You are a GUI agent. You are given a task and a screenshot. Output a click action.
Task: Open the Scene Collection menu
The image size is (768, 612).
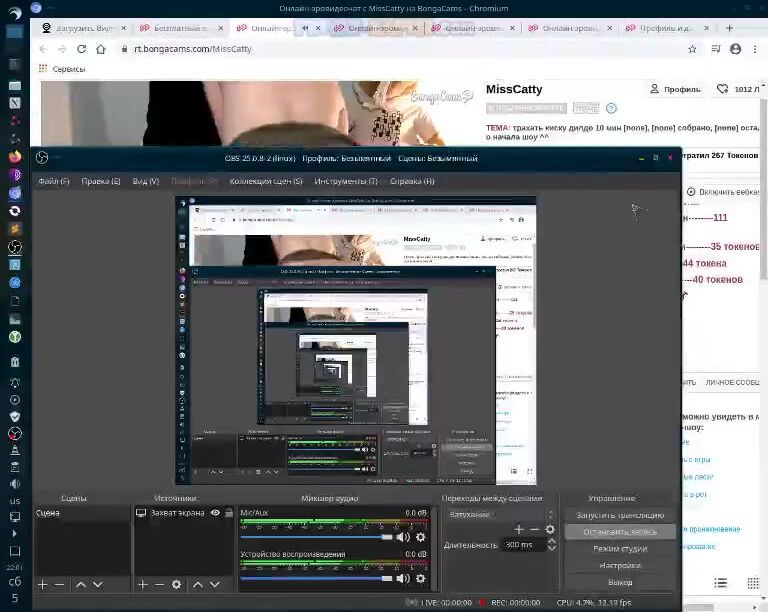coord(265,181)
